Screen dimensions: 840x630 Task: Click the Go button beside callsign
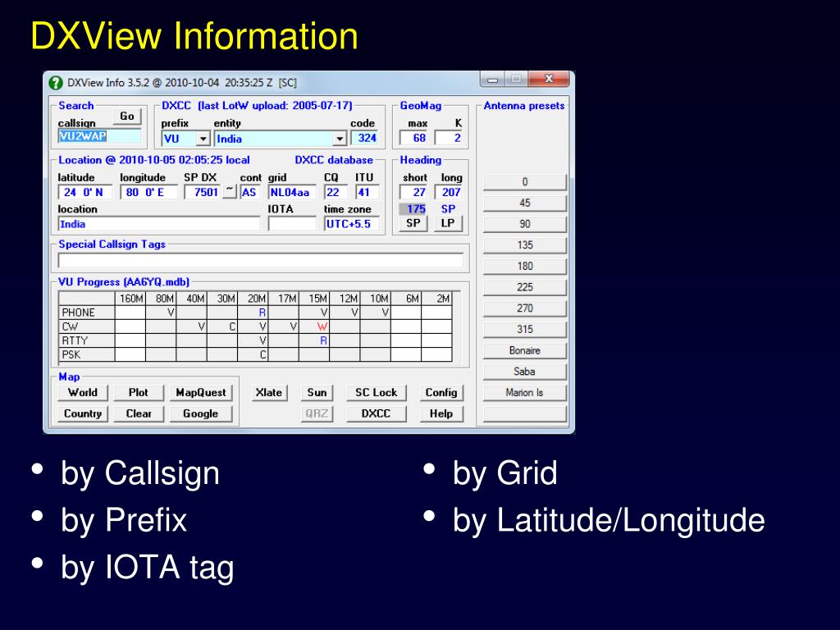click(127, 116)
